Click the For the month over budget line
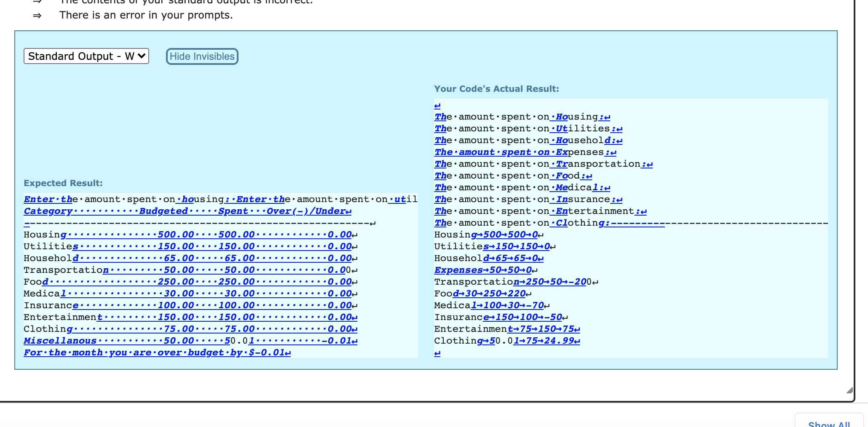The height and width of the screenshot is (427, 868). coord(155,352)
